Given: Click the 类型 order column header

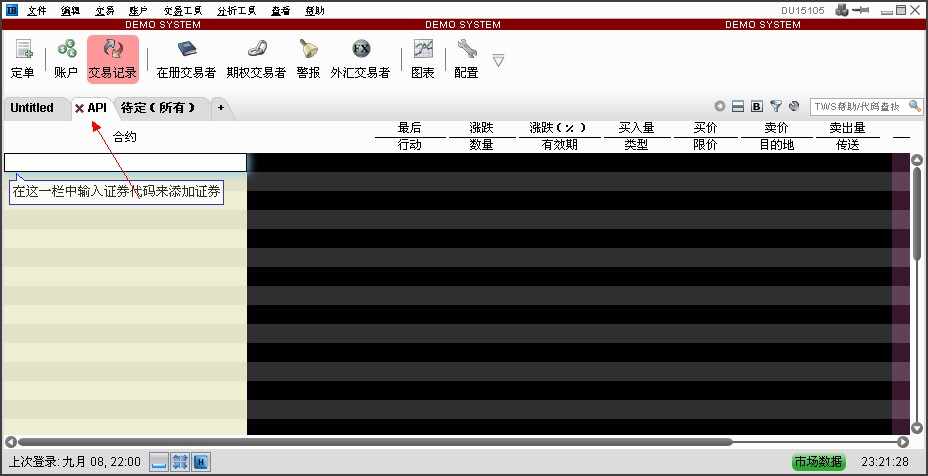Looking at the screenshot, I should click(636, 145).
